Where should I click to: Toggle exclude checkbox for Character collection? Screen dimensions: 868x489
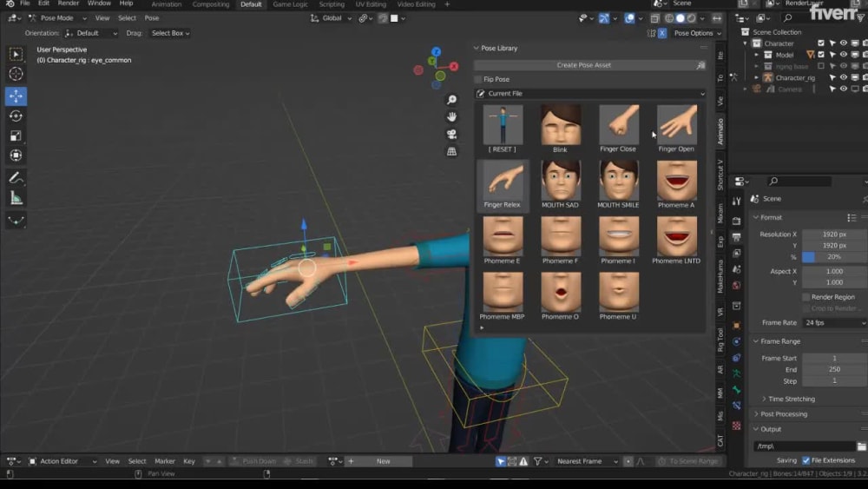pyautogui.click(x=821, y=43)
